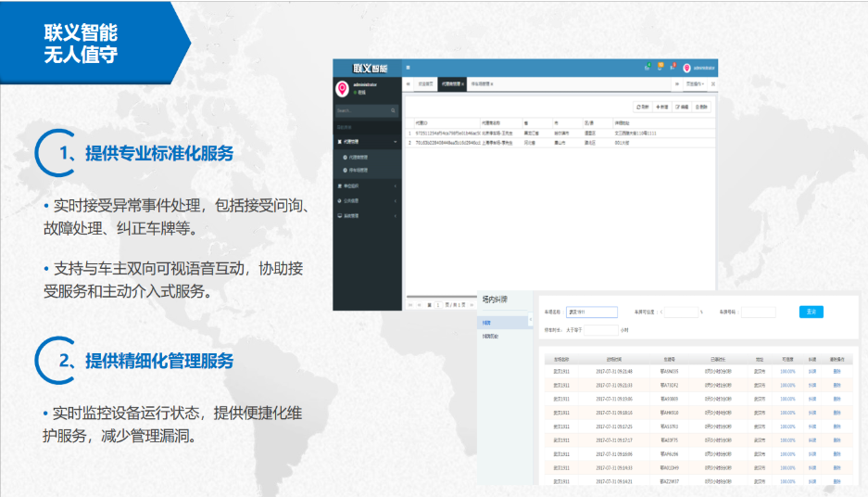This screenshot has width=868, height=497.
Task: Click the administrator avatar in the dark sidebar
Action: coord(343,88)
